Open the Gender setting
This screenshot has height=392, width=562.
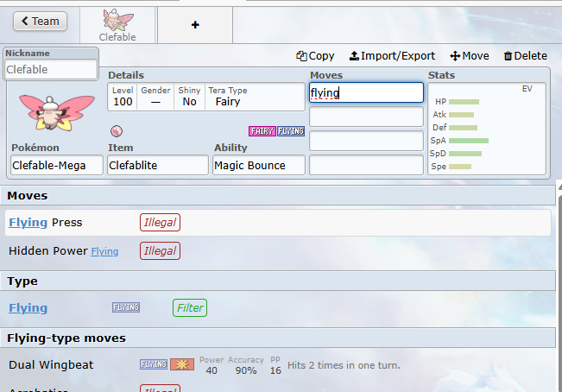point(155,97)
